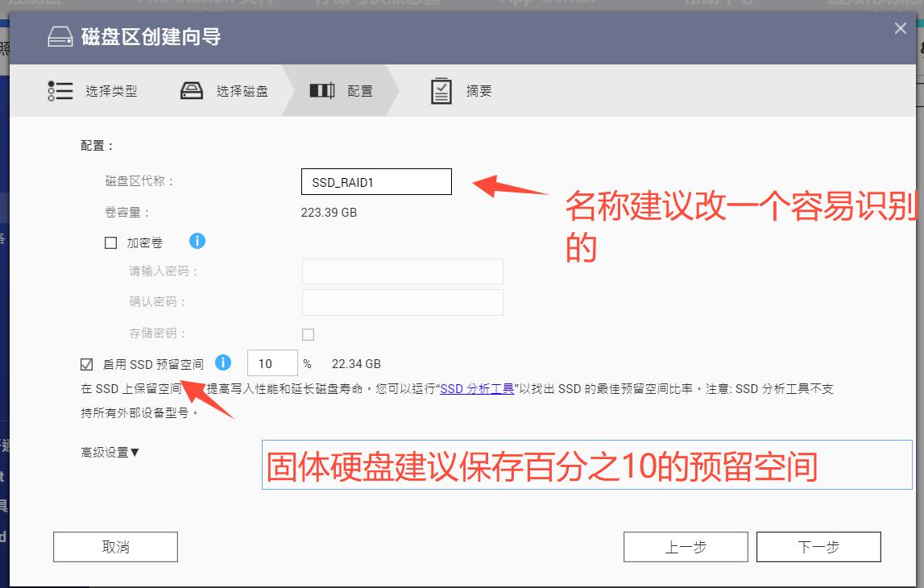This screenshot has width=924, height=588.
Task: Click the SSD reserve percentage field
Action: pos(271,363)
